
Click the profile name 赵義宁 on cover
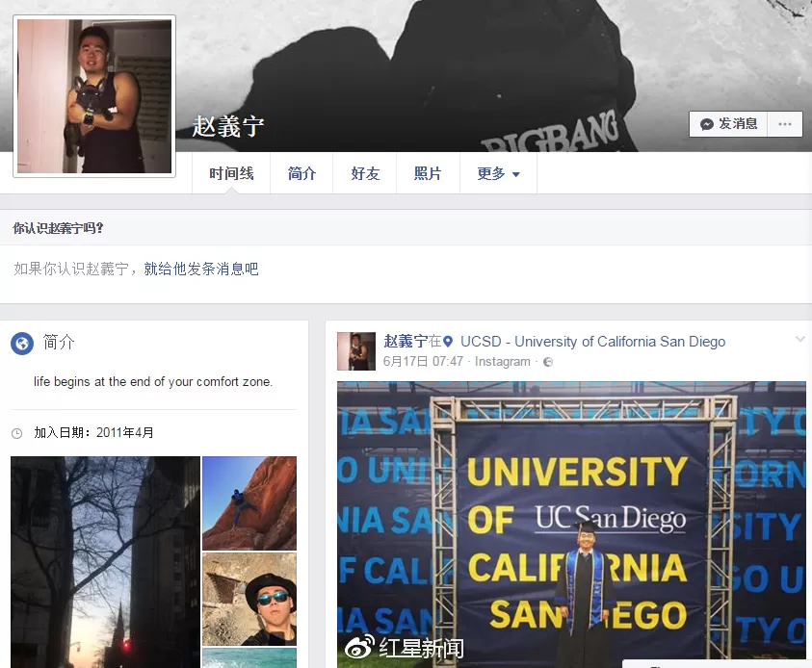click(x=228, y=126)
